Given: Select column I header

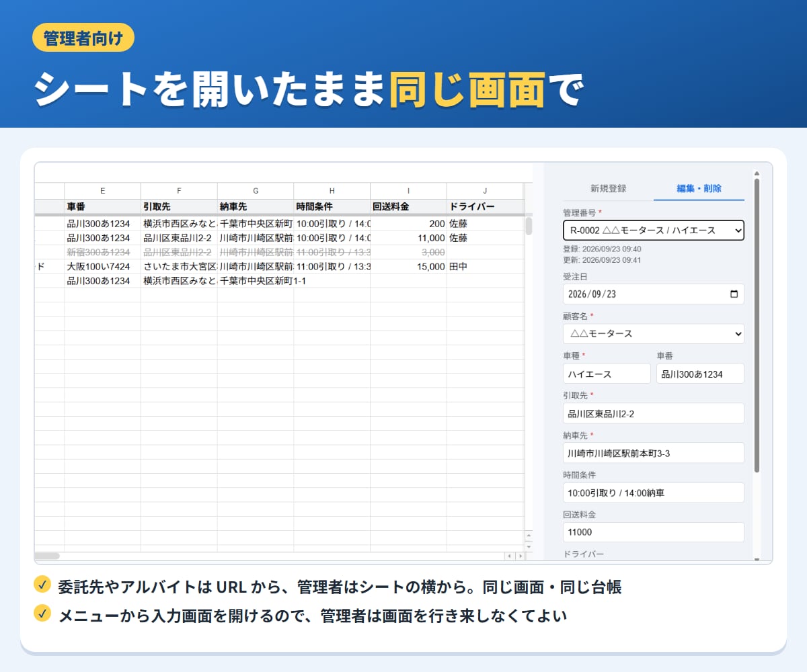Looking at the screenshot, I should [x=408, y=191].
